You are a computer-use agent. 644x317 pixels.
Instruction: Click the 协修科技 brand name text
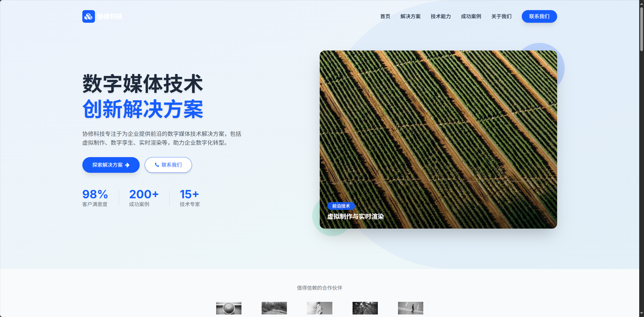click(x=110, y=16)
